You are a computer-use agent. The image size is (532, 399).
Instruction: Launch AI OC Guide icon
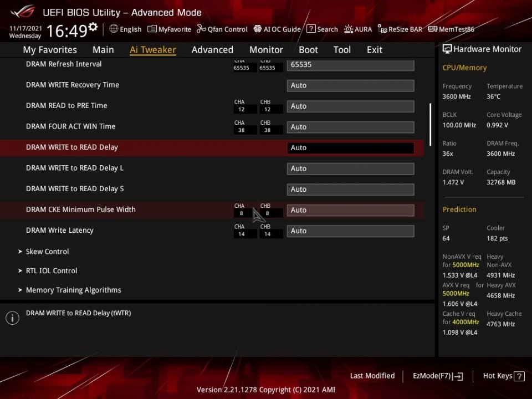258,29
